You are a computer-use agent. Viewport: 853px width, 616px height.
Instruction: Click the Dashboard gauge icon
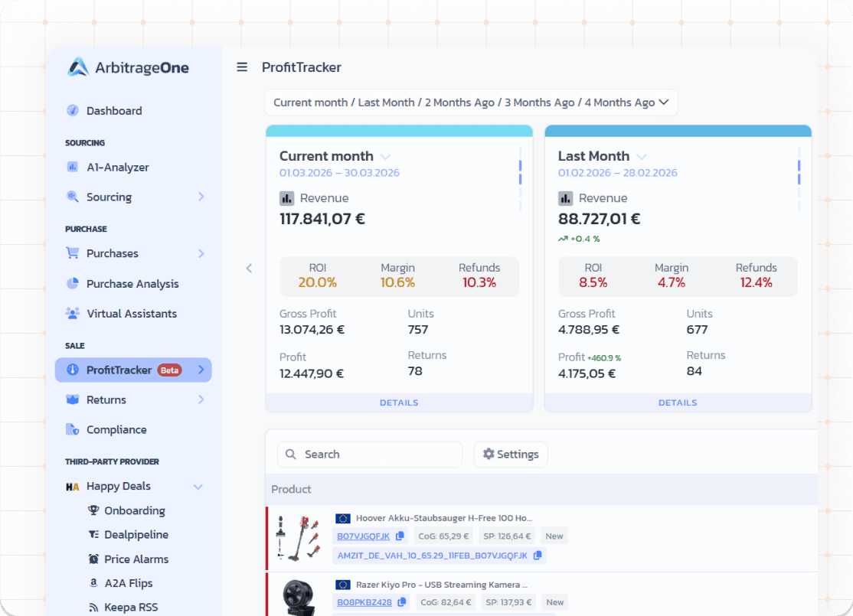72,110
